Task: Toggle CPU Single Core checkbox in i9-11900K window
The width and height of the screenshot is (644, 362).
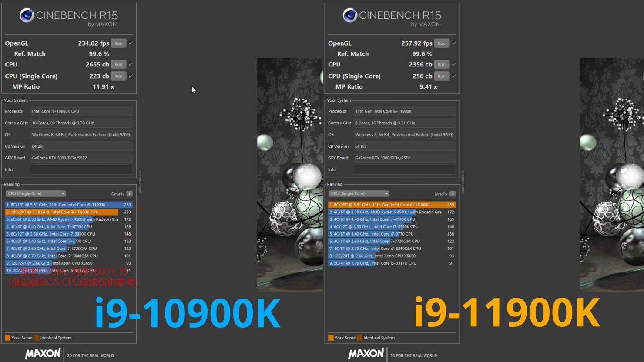Action: pos(454,76)
